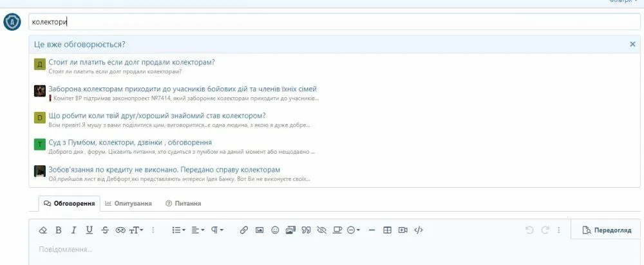Select the Обговорення tab
Screen dimensions: 644x265
pyautogui.click(x=70, y=203)
